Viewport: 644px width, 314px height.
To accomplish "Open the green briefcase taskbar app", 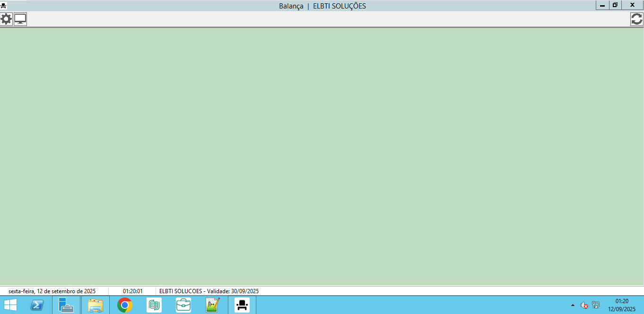I will [x=183, y=305].
